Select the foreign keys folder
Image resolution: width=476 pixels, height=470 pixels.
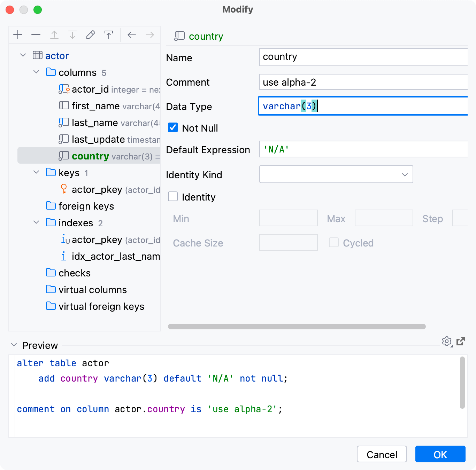click(x=86, y=206)
